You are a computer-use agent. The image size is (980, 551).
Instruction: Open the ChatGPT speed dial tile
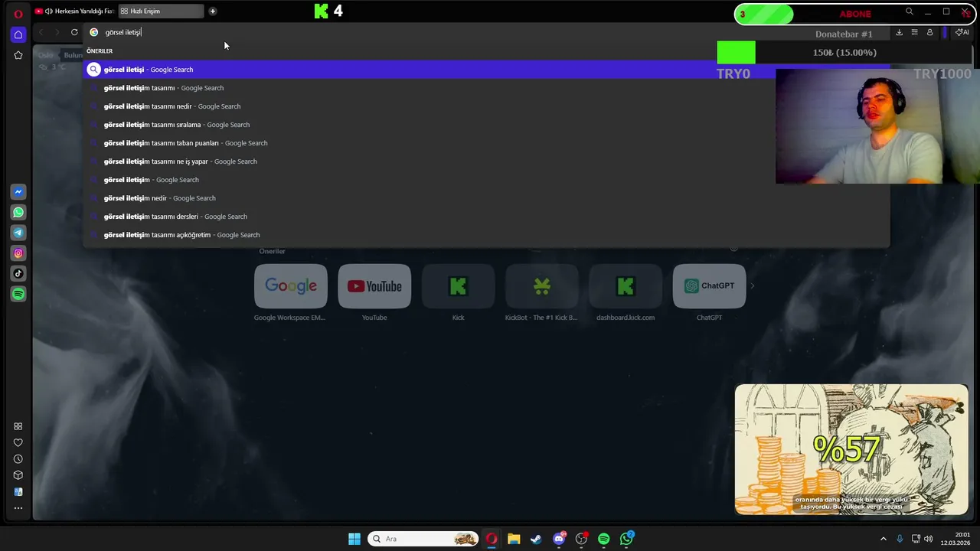(709, 286)
